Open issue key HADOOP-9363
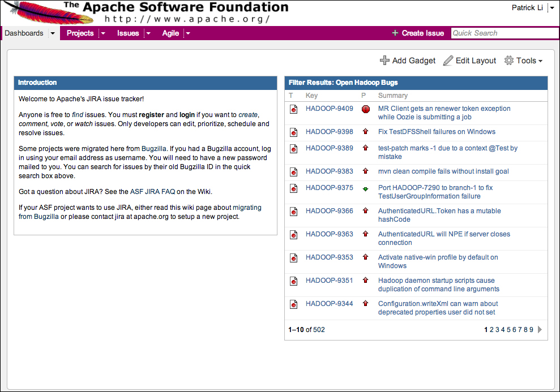The image size is (560, 392). pyautogui.click(x=330, y=234)
